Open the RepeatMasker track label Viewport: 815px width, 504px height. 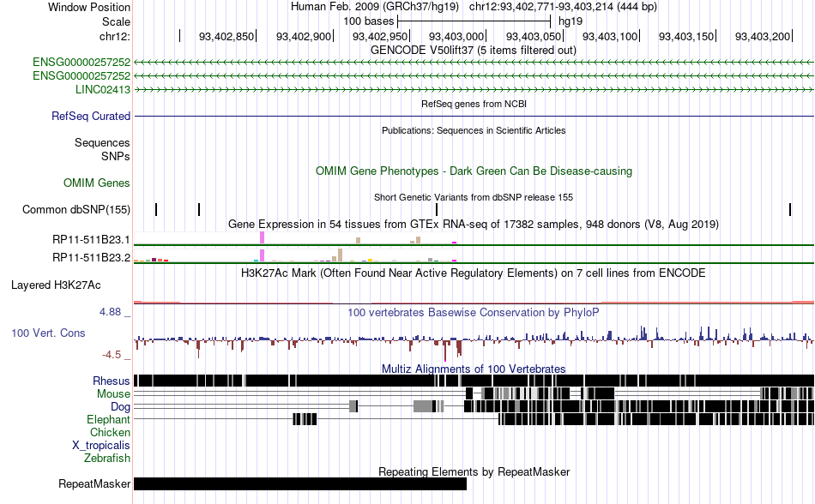[94, 483]
